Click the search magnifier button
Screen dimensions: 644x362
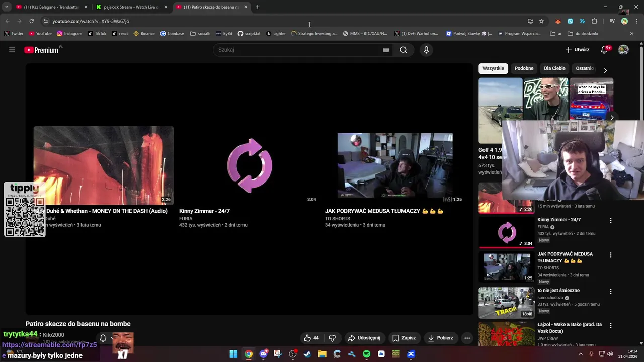(404, 50)
